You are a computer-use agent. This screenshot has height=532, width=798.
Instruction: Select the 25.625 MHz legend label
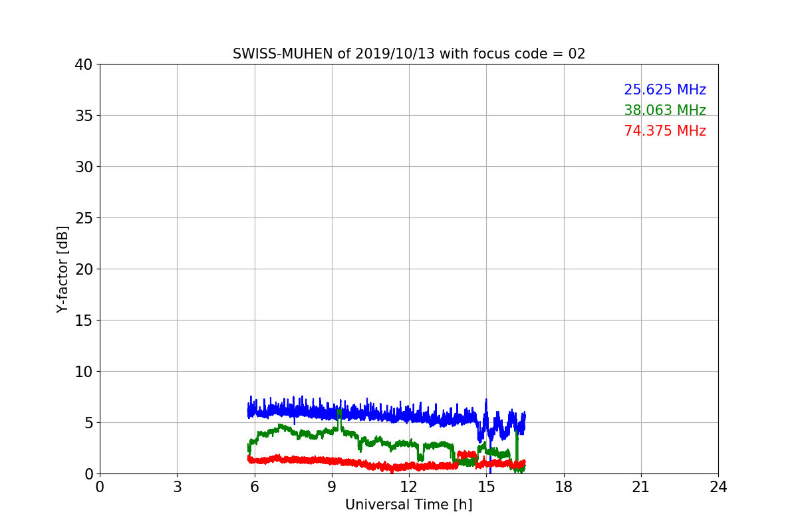664,90
